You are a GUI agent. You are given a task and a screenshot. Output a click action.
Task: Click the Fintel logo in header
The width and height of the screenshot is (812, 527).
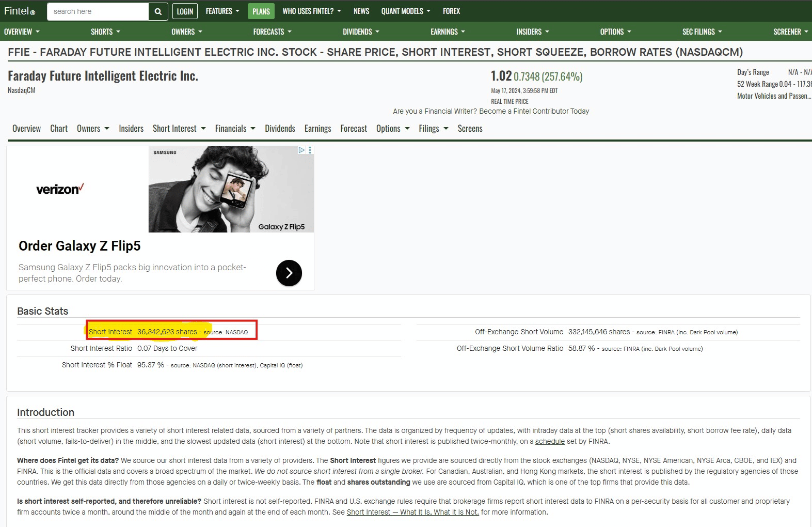point(20,11)
